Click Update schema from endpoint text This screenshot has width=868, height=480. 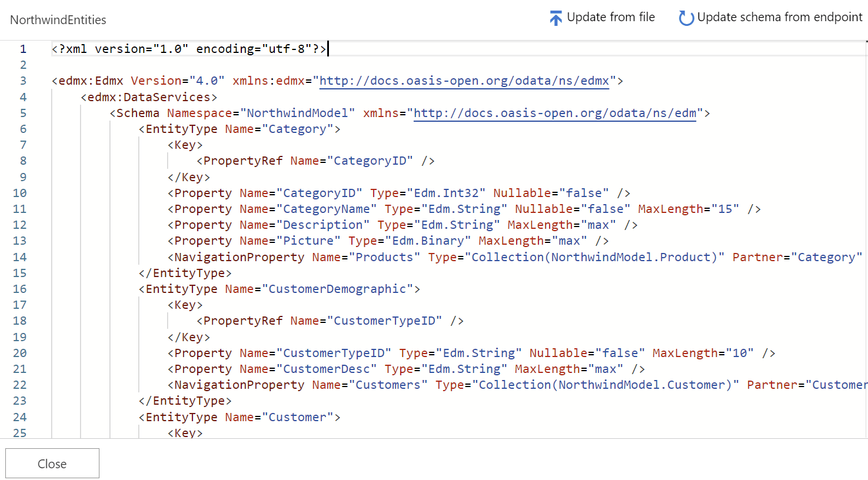(780, 17)
